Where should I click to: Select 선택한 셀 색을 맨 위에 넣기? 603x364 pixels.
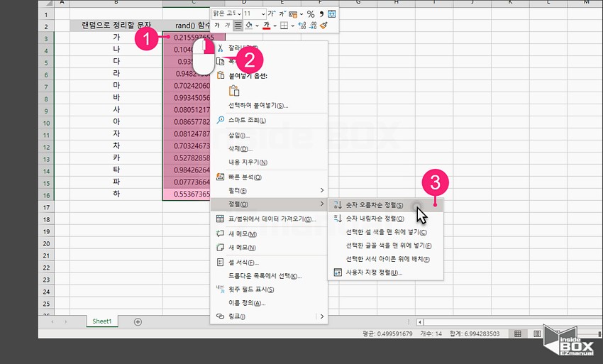pos(385,232)
